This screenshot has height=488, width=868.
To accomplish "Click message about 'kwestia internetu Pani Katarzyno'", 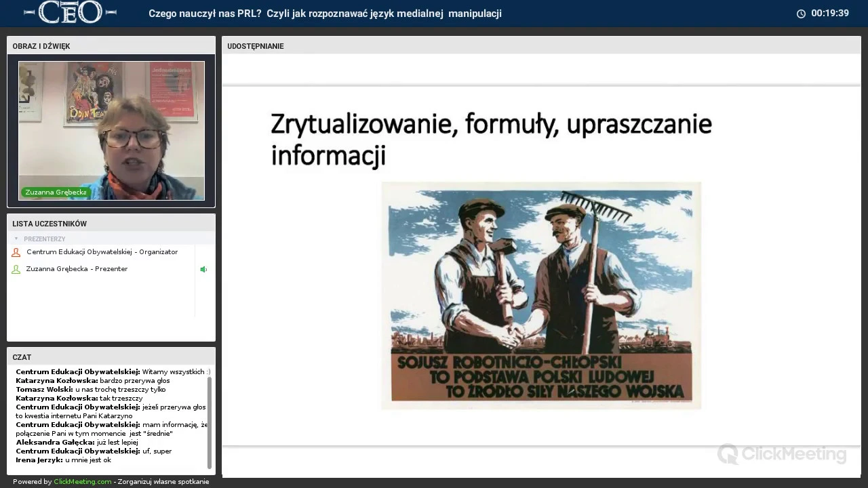I will point(111,411).
